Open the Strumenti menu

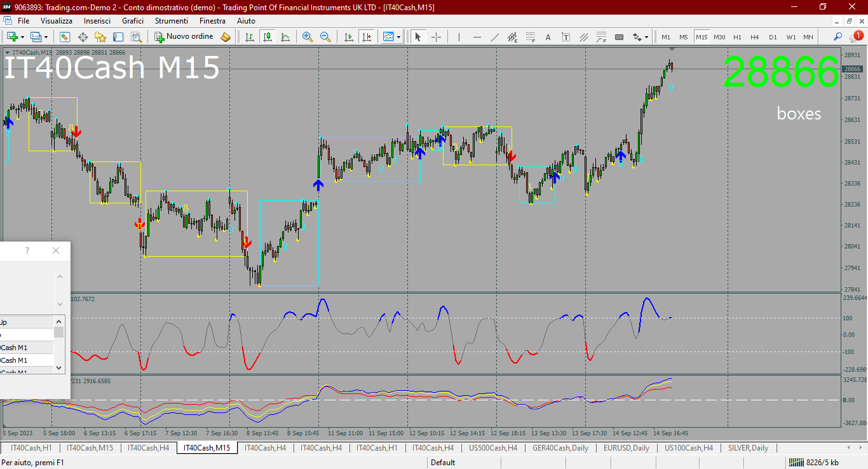[x=172, y=20]
